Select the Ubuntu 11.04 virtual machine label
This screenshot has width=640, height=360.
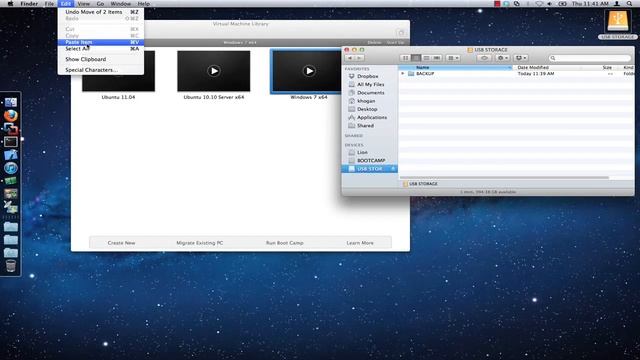[x=118, y=98]
